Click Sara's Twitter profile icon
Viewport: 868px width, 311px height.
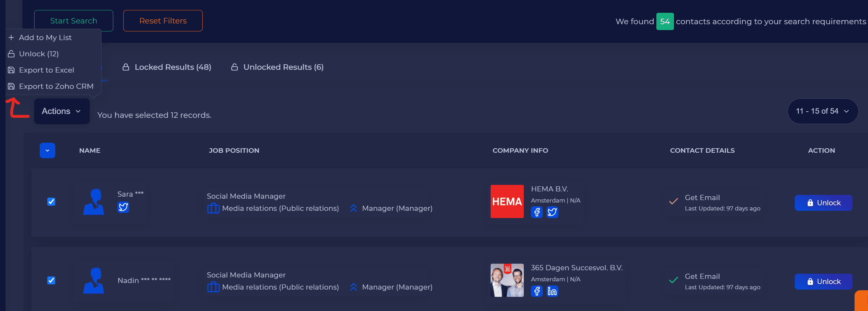click(x=123, y=207)
